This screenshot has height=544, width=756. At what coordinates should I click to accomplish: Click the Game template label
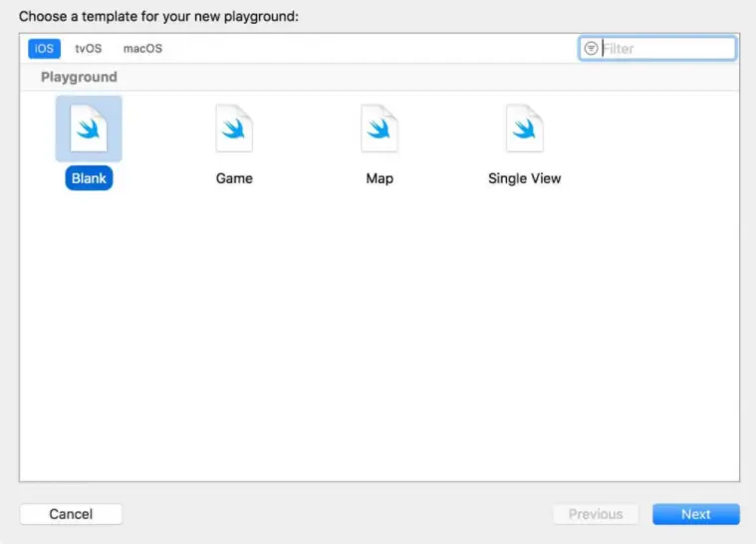click(234, 178)
